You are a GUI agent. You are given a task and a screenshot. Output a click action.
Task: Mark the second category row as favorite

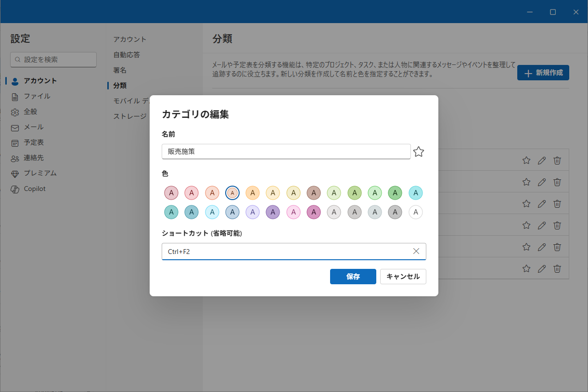coord(526,181)
